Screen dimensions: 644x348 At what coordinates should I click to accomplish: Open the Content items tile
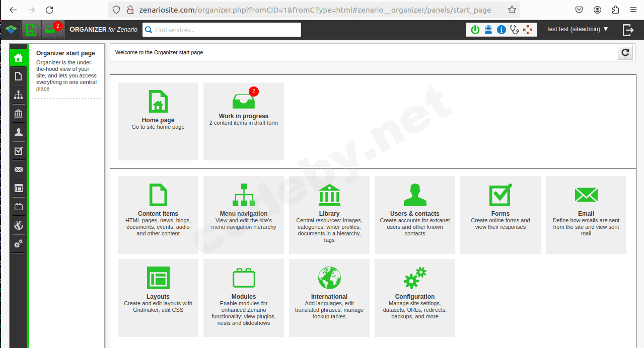(x=158, y=215)
